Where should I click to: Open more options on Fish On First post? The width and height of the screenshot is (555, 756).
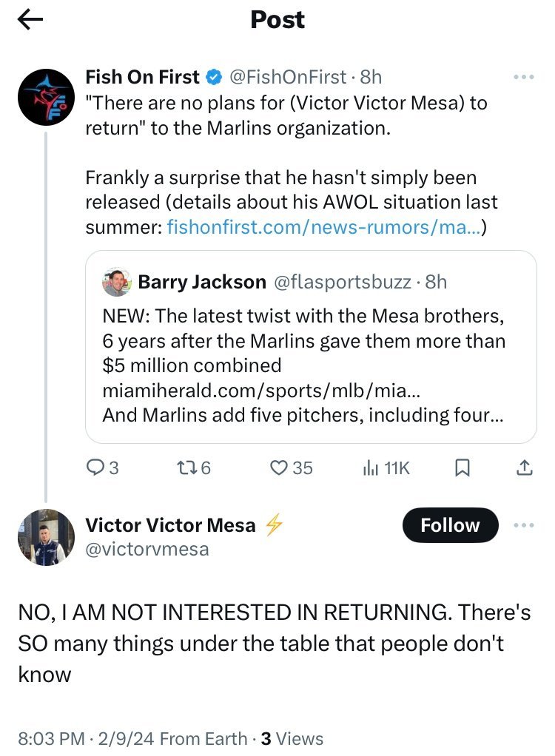(523, 77)
